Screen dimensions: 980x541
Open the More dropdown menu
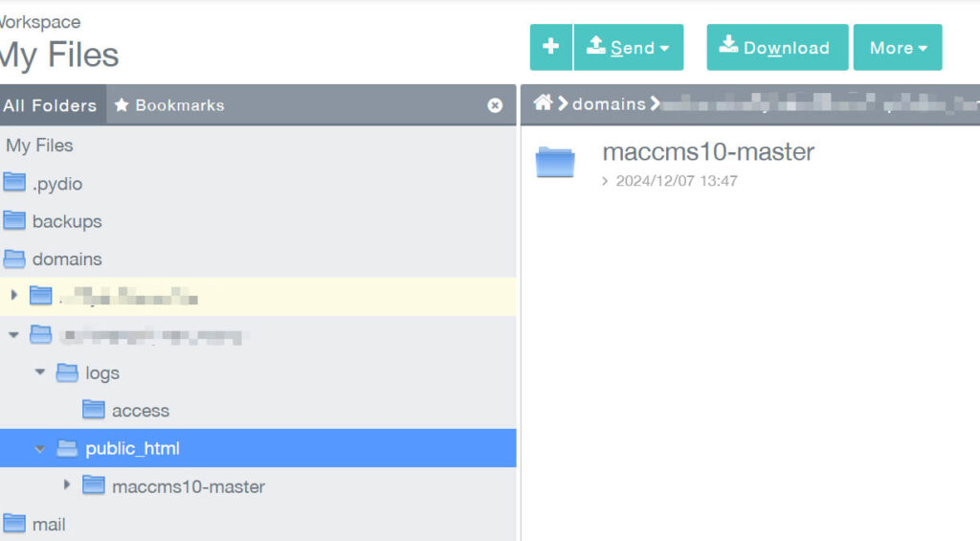[897, 47]
